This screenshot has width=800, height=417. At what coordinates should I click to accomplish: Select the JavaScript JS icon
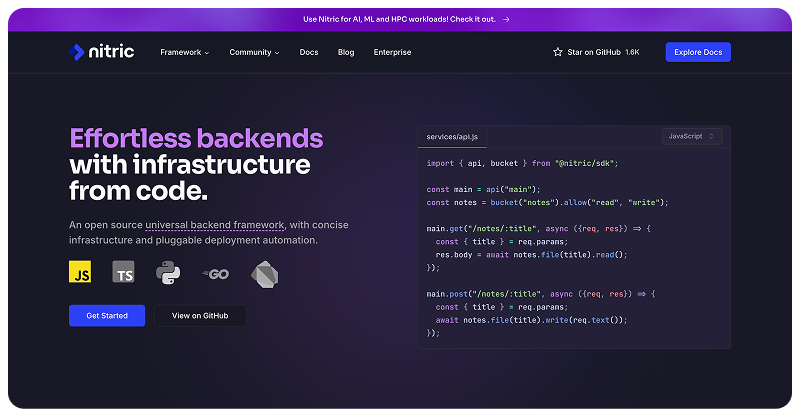click(x=80, y=272)
